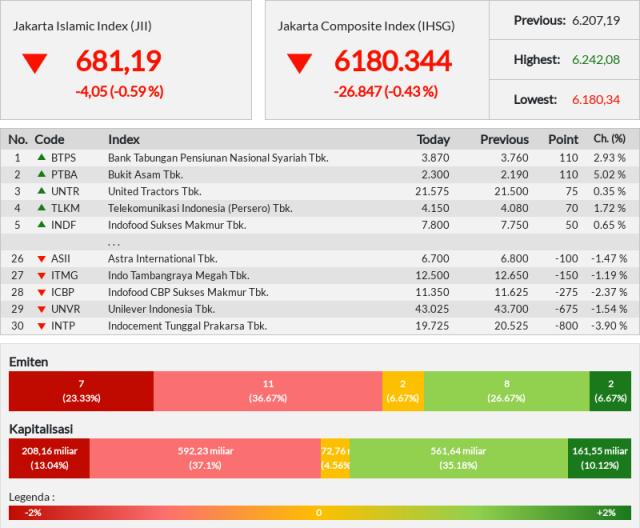Click Indo Tambangraya Megah Tbk. name
The width and height of the screenshot is (640, 528).
[x=179, y=276]
